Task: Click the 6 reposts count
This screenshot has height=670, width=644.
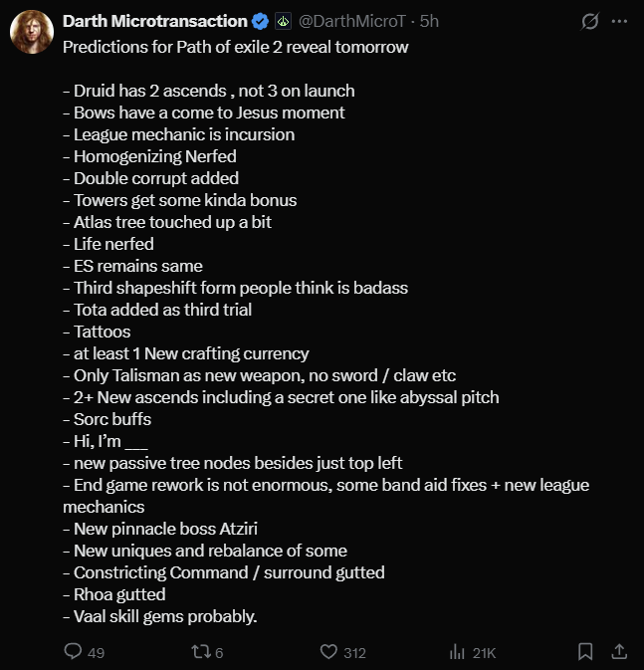Action: click(x=219, y=653)
